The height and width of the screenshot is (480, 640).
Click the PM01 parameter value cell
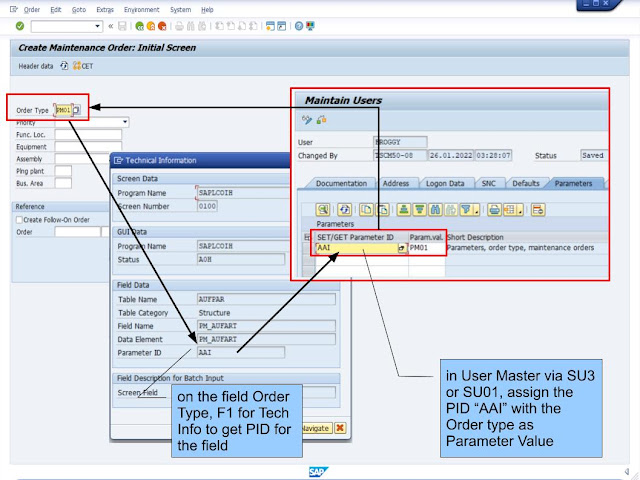click(x=427, y=248)
